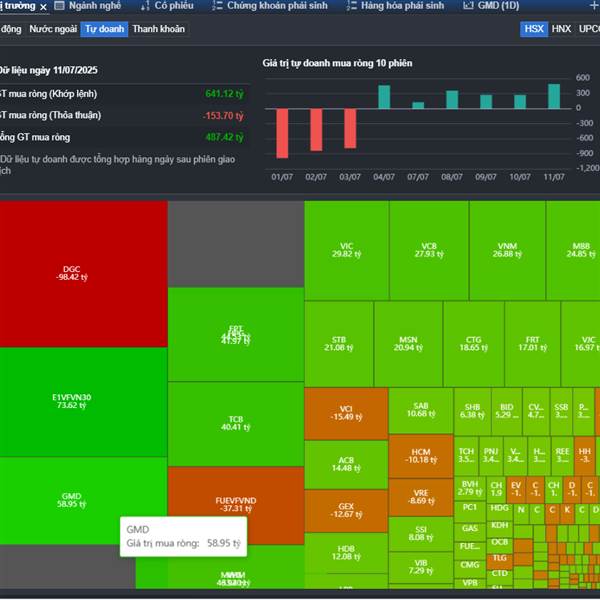The height and width of the screenshot is (600, 600).
Task: Select the VJC 16.97 tỷ tile
Action: point(581,344)
